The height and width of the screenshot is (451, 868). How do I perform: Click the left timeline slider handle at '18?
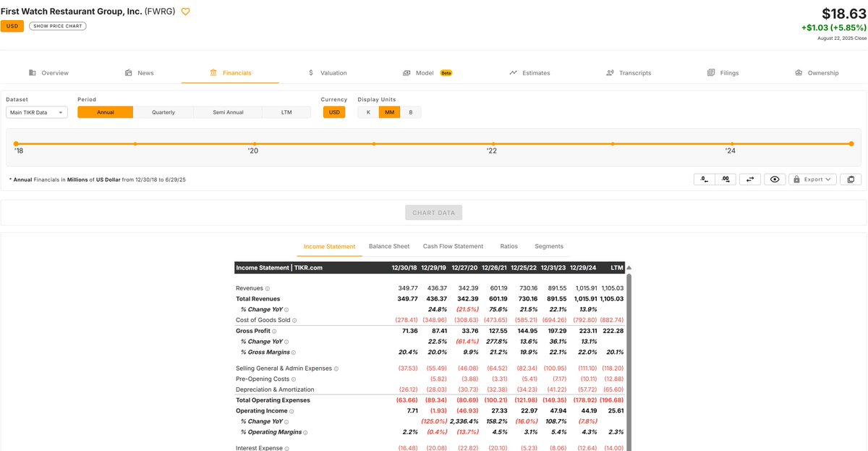click(x=16, y=144)
